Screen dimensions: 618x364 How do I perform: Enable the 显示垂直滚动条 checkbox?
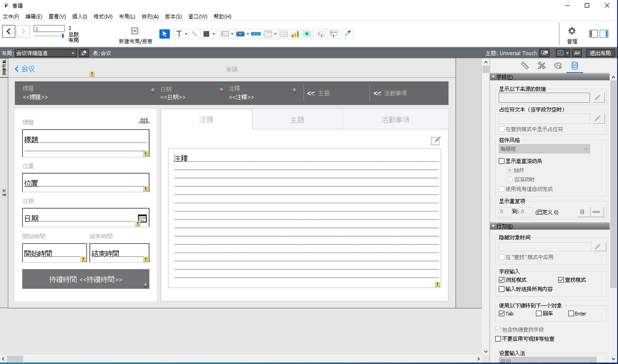coord(502,161)
